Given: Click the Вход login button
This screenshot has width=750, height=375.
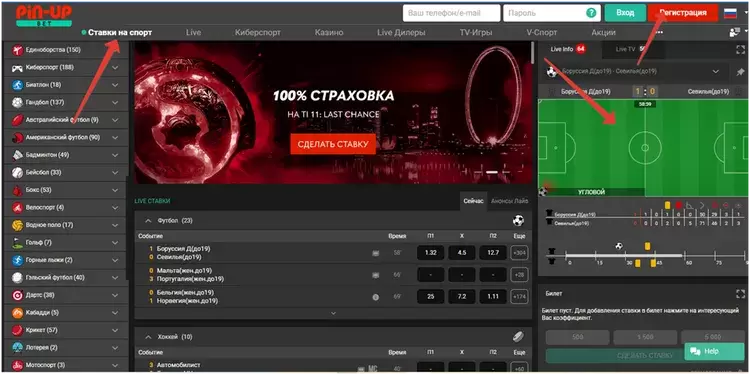Looking at the screenshot, I should (625, 13).
